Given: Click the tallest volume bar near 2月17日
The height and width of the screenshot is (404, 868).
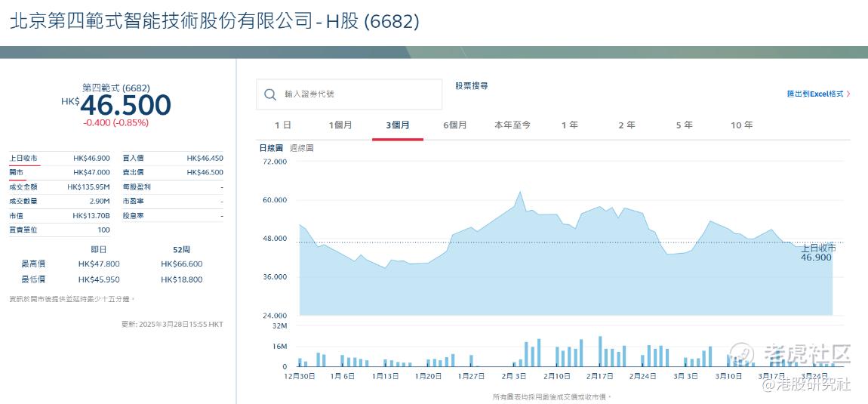Looking at the screenshot, I should point(600,351).
